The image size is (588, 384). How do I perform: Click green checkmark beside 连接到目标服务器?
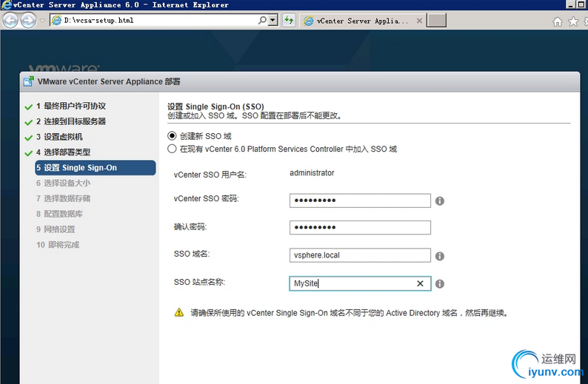(28, 123)
